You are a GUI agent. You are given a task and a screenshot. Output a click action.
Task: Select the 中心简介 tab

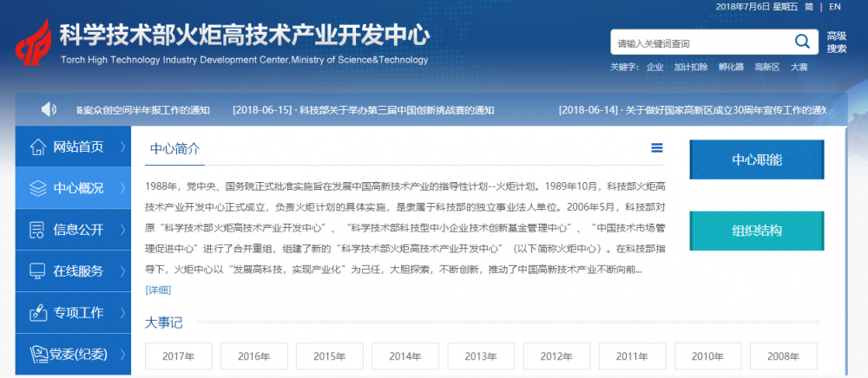coord(174,148)
